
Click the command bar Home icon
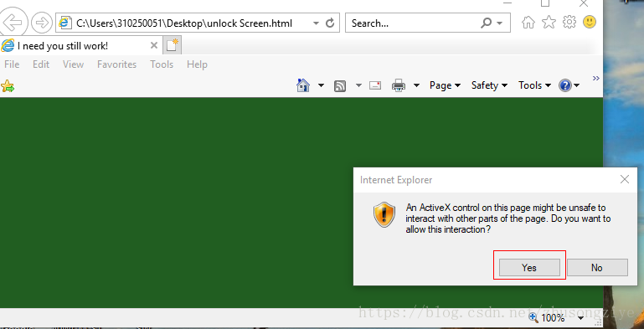pyautogui.click(x=303, y=85)
